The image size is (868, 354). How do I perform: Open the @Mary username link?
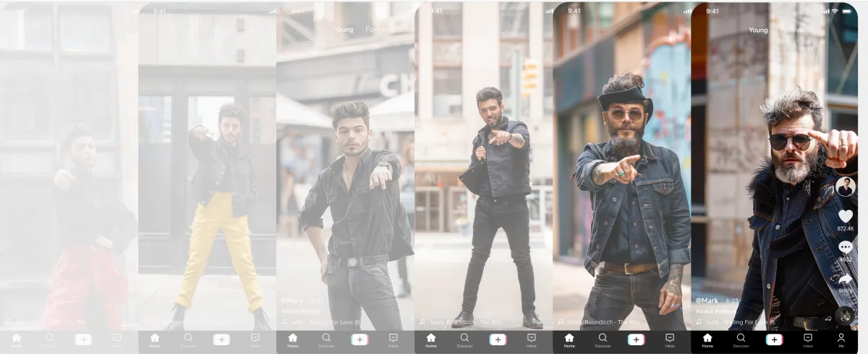pos(292,300)
